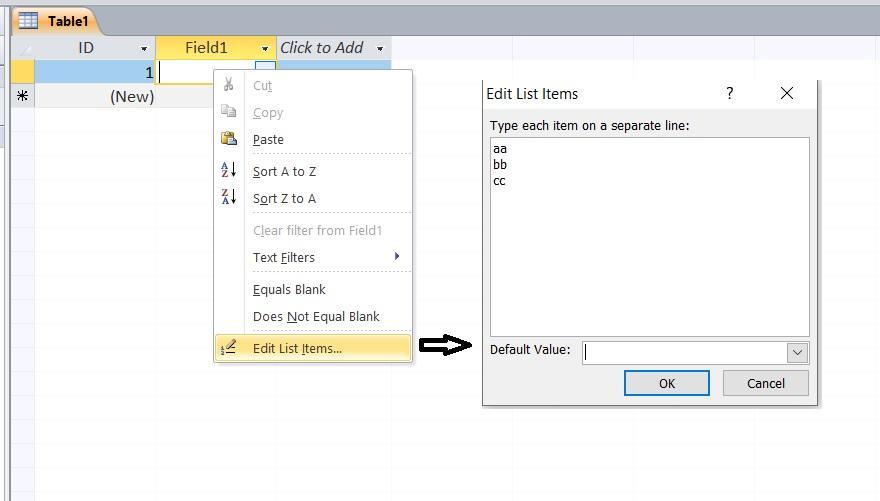
Task: Select Edit List Items menu entry
Action: pyautogui.click(x=297, y=348)
